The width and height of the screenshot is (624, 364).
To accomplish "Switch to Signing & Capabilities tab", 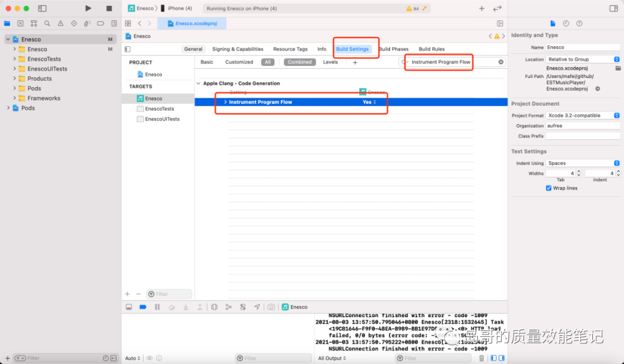I will click(x=237, y=49).
